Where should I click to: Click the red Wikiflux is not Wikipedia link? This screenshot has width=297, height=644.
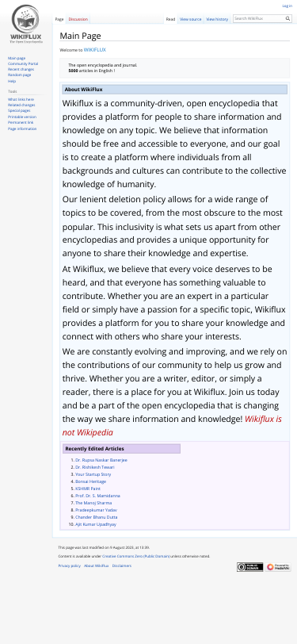[x=172, y=426]
